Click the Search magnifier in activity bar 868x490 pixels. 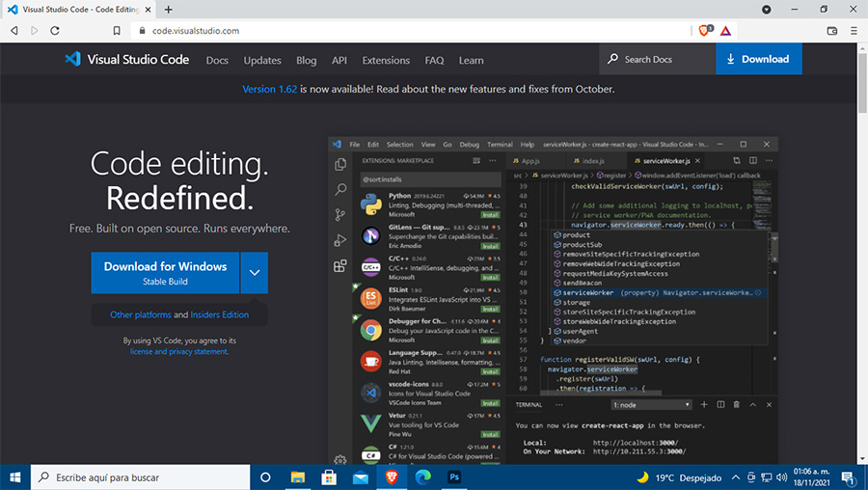(x=340, y=189)
